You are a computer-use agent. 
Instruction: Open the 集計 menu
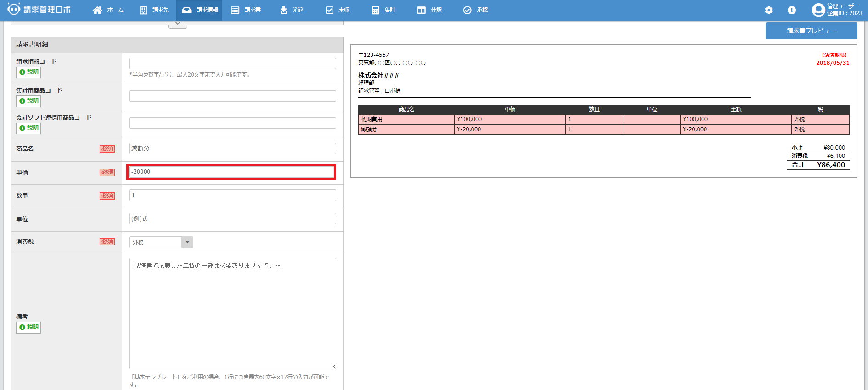pos(383,10)
